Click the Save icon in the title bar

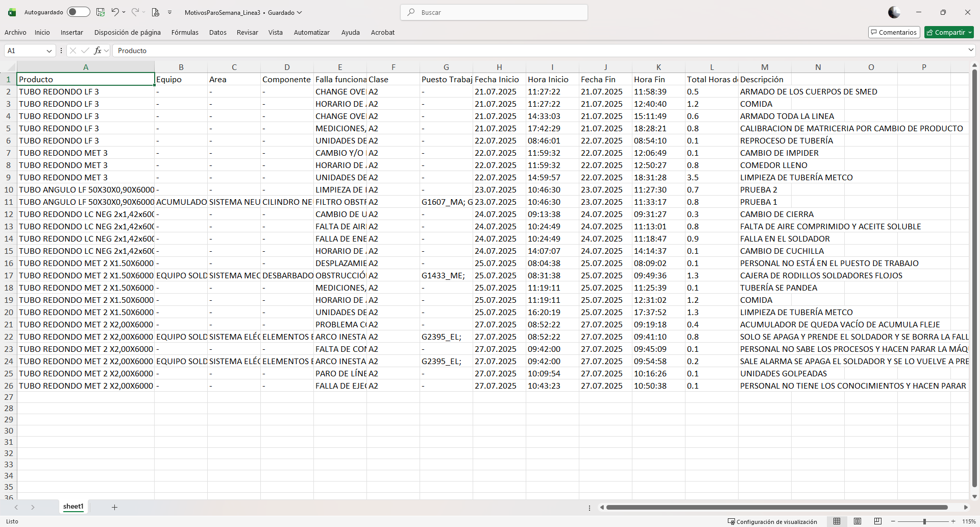point(101,12)
